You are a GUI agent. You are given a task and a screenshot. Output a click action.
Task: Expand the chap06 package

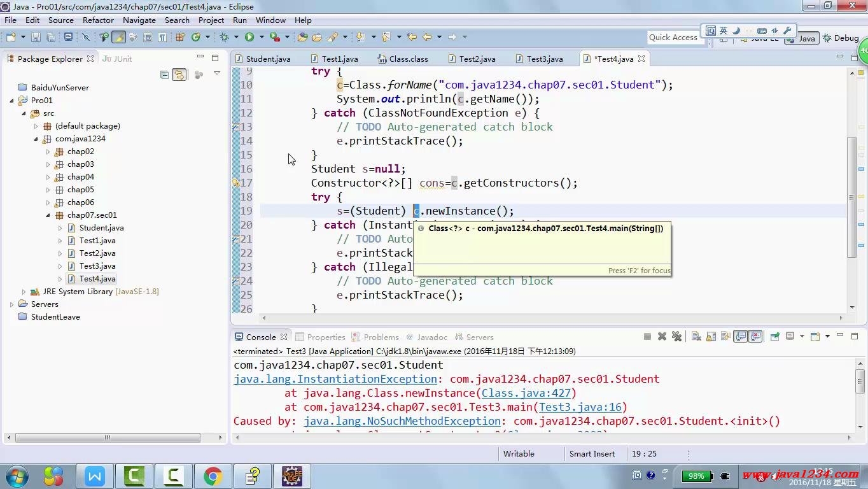tap(48, 202)
